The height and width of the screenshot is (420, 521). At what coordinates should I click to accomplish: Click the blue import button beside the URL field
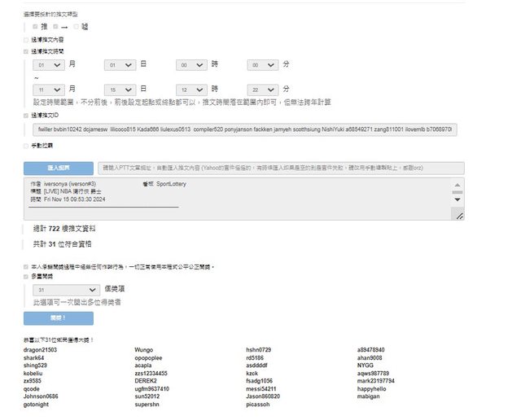click(58, 168)
